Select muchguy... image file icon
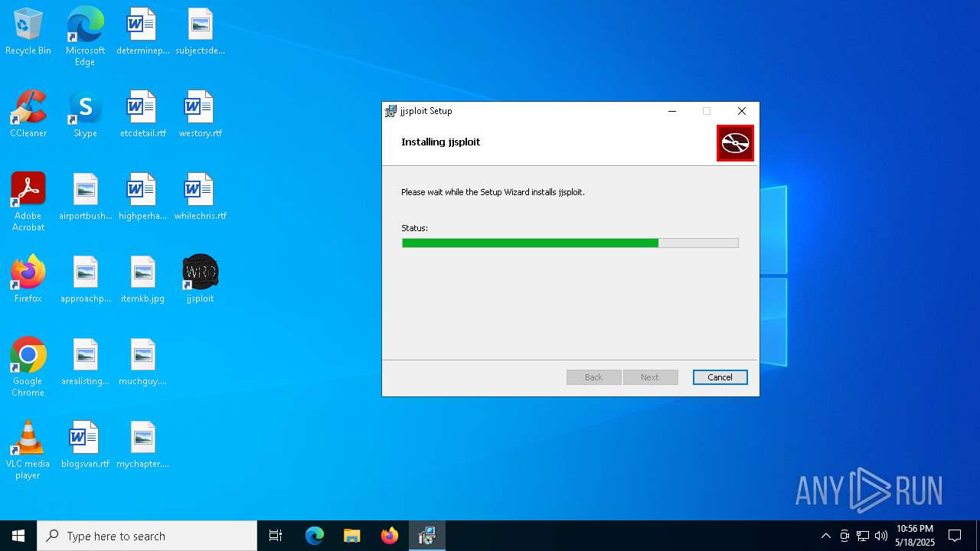This screenshot has width=980, height=551. pos(142,363)
